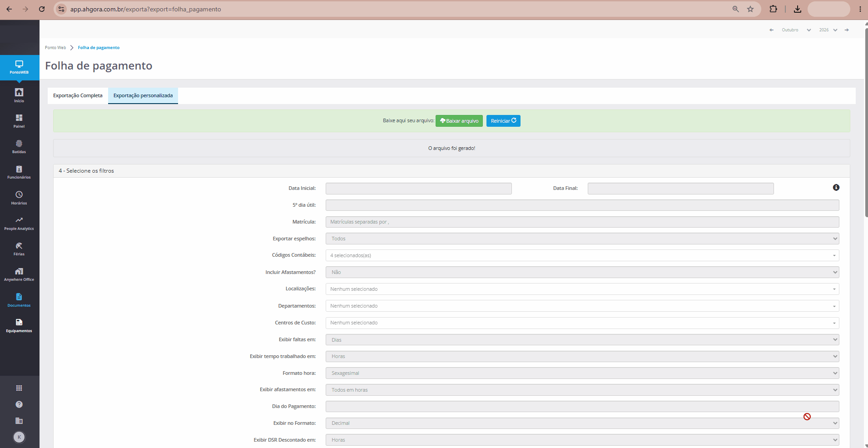Open Incluir Afastamentos dropdown
Viewport: 868px width, 448px height.
(x=582, y=272)
